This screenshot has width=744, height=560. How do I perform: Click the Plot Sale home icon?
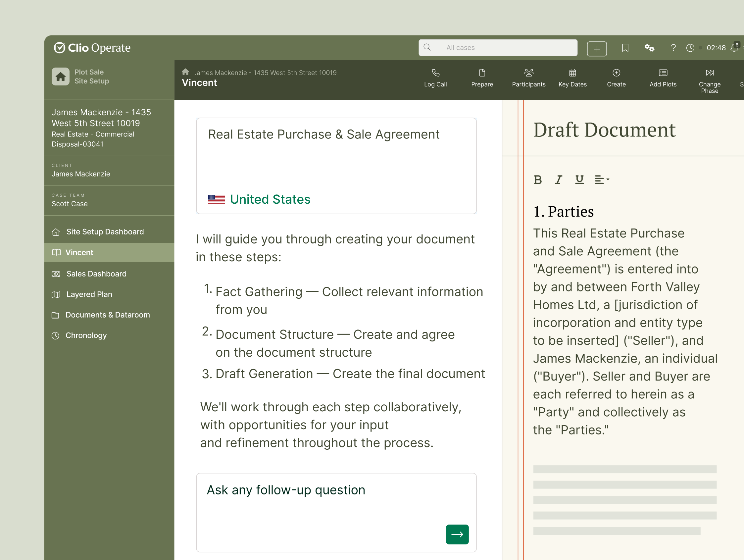point(61,77)
